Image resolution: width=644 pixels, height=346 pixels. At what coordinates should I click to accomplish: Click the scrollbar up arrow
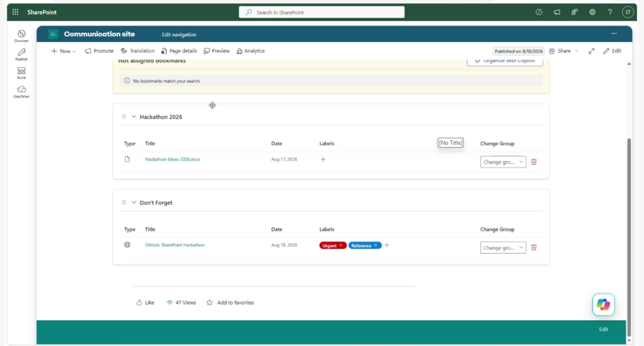coord(629,64)
